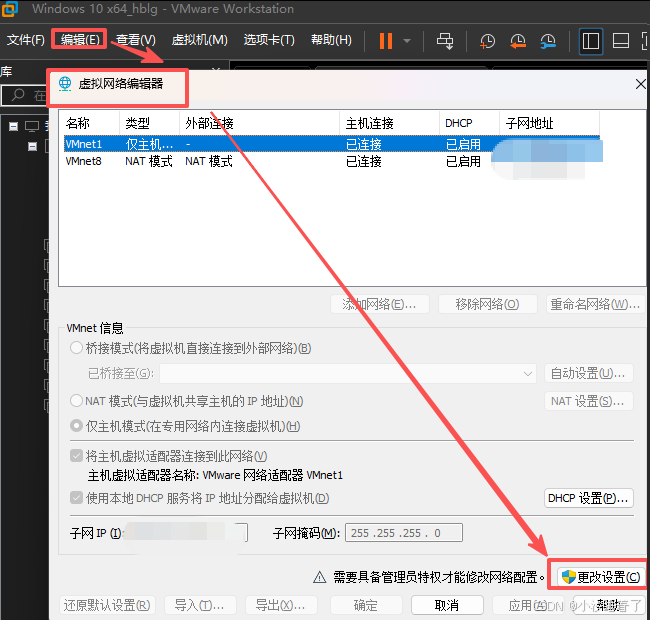The height and width of the screenshot is (620, 650).
Task: Click the 导入(T)... button
Action: click(x=200, y=605)
